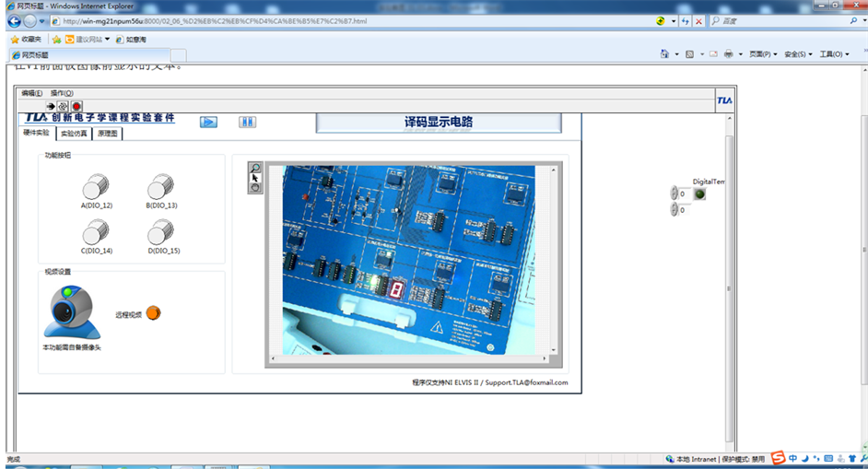Toggle the C(DIO_14) push button
The height and width of the screenshot is (469, 868).
tap(96, 231)
